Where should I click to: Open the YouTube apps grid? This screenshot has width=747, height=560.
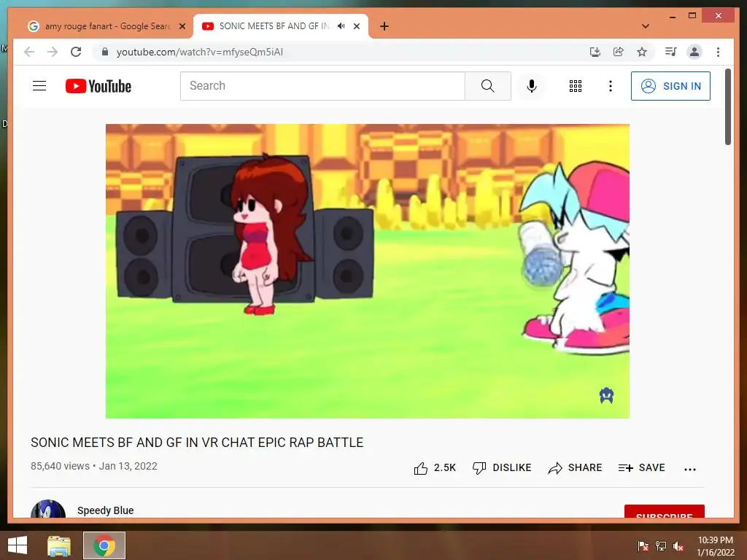tap(575, 86)
